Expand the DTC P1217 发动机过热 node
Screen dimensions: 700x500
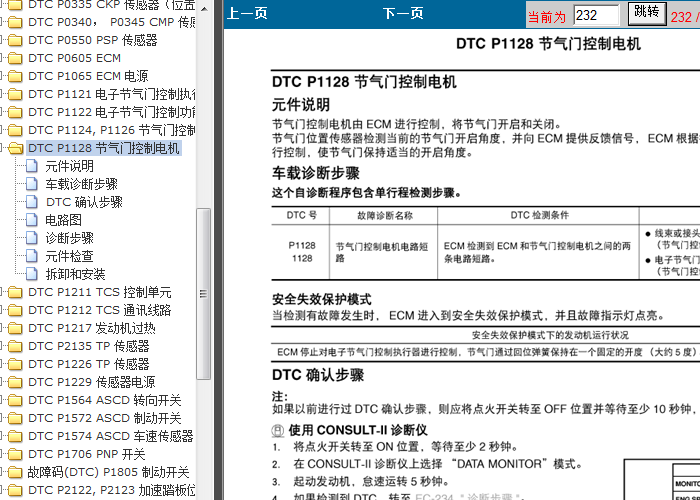pyautogui.click(x=2, y=328)
